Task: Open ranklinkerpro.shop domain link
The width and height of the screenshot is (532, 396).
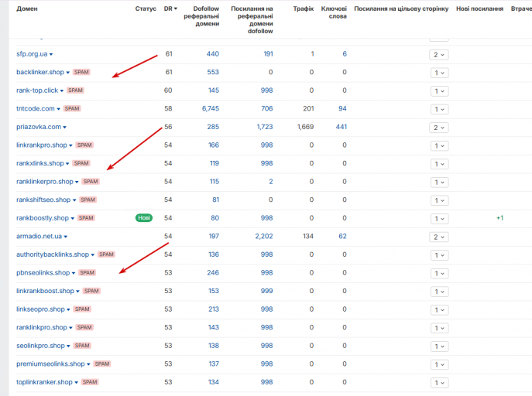Action: point(45,182)
